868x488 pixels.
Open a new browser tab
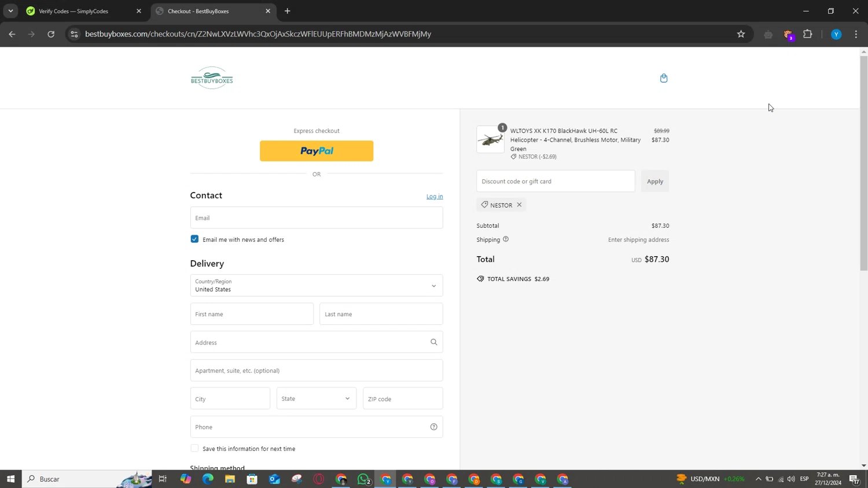[288, 11]
